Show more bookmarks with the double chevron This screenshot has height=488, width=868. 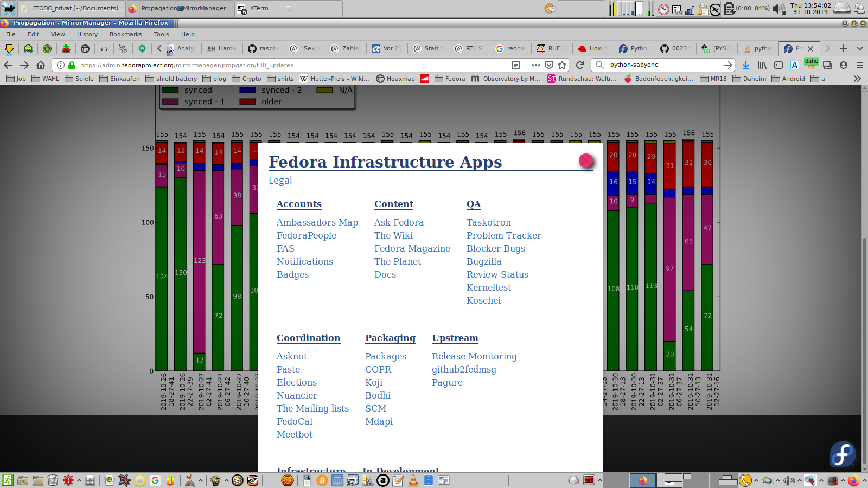coord(857,79)
